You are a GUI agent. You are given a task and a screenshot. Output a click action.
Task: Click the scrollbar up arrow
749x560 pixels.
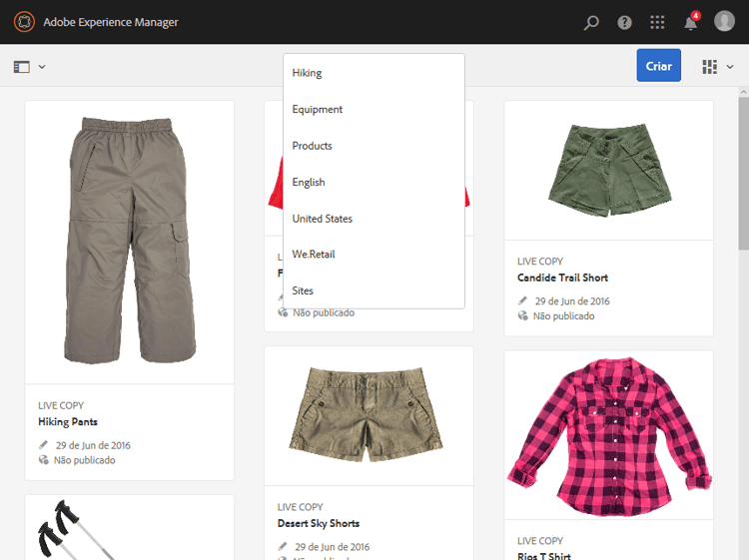[744, 92]
